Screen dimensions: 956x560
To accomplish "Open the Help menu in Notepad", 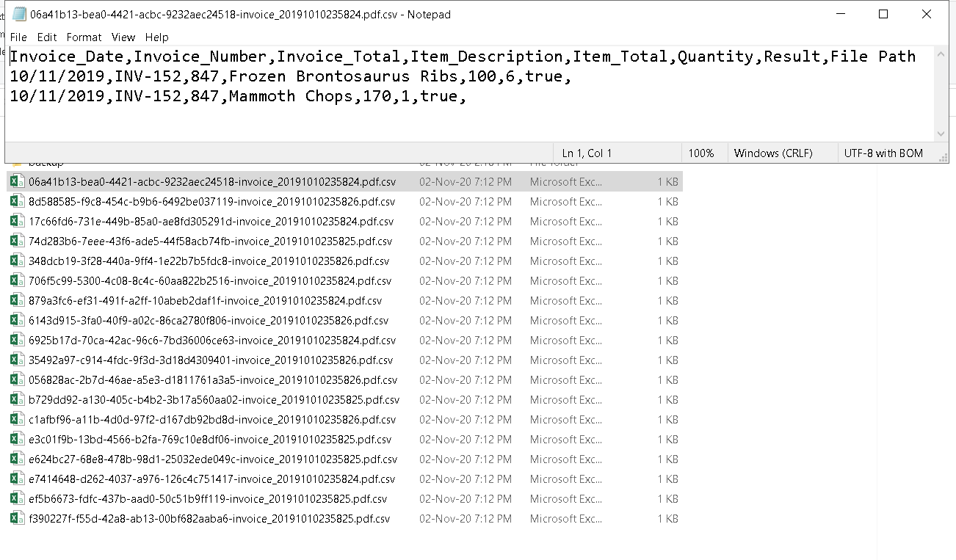I will click(156, 37).
